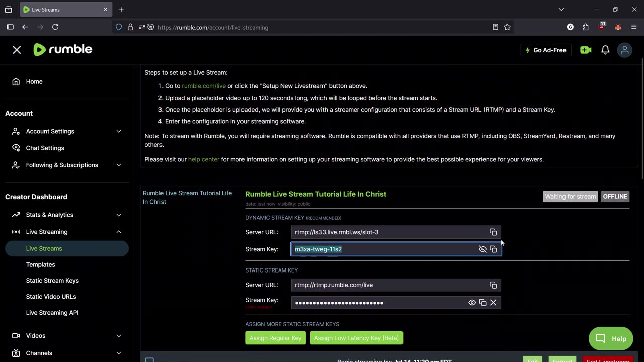The height and width of the screenshot is (362, 644).
Task: Go back to the previous page
Action: 25,27
